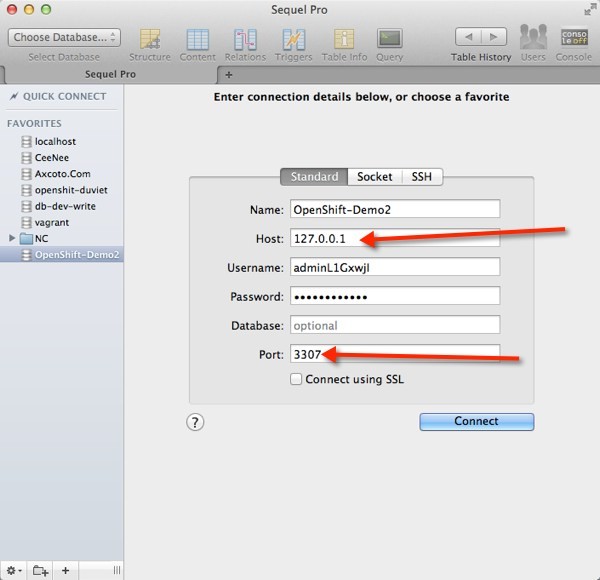The image size is (600, 580).
Task: Click the Password input field
Action: pos(395,297)
